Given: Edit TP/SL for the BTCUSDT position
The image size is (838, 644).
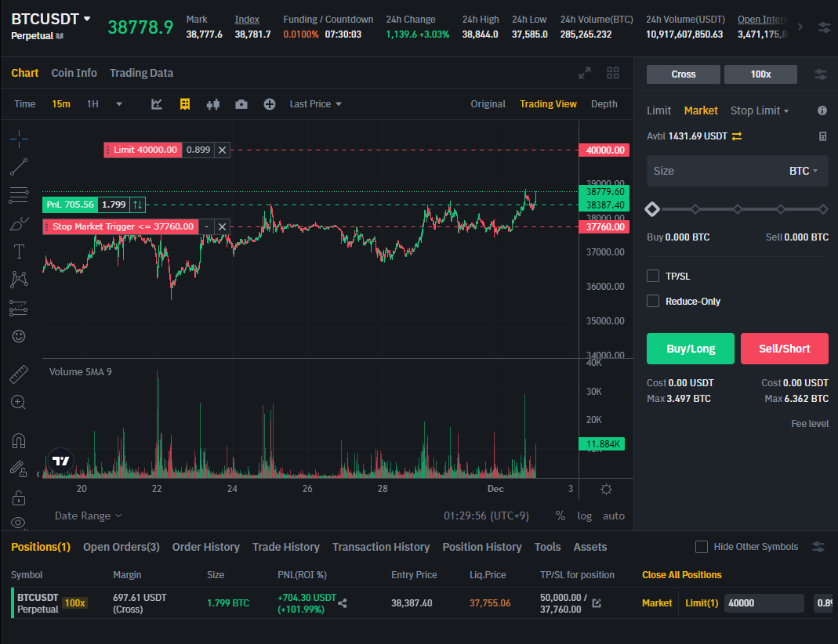Looking at the screenshot, I should (597, 603).
